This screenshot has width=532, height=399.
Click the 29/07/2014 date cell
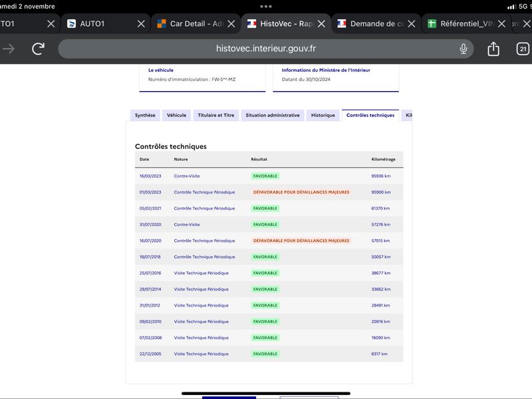[x=150, y=289]
